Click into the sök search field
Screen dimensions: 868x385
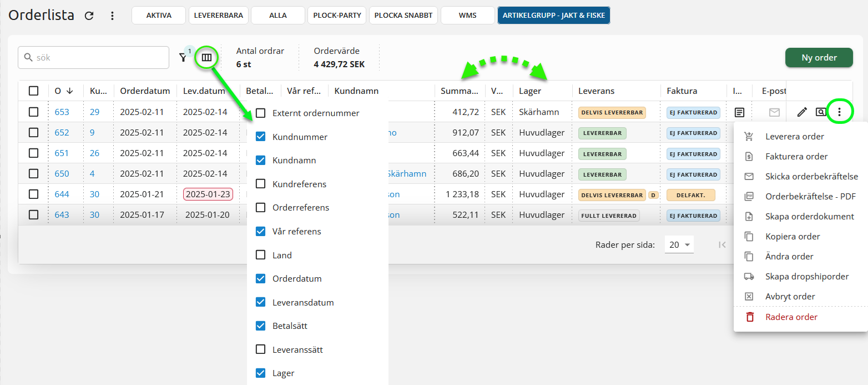pos(100,57)
